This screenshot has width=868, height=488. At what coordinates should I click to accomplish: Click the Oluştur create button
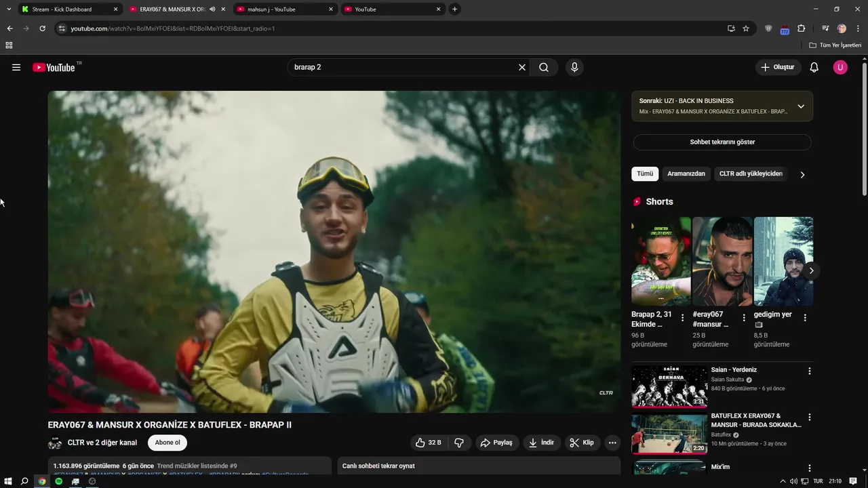click(x=778, y=67)
